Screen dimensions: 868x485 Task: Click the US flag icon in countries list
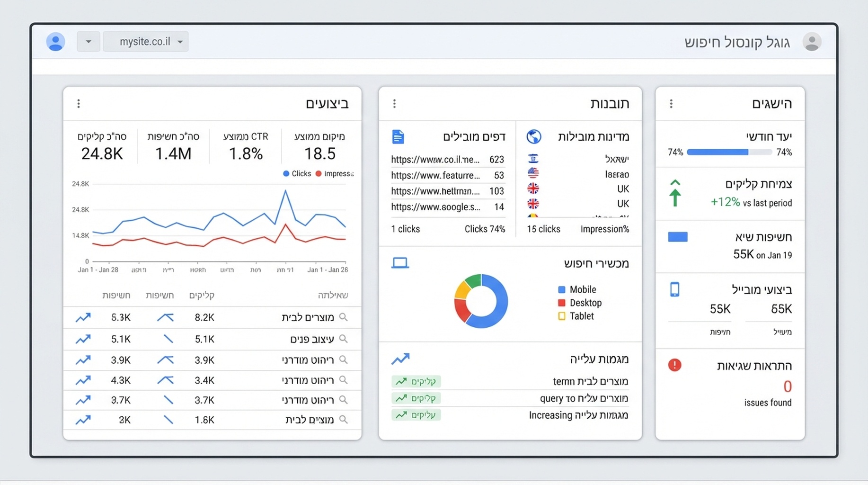click(x=533, y=173)
